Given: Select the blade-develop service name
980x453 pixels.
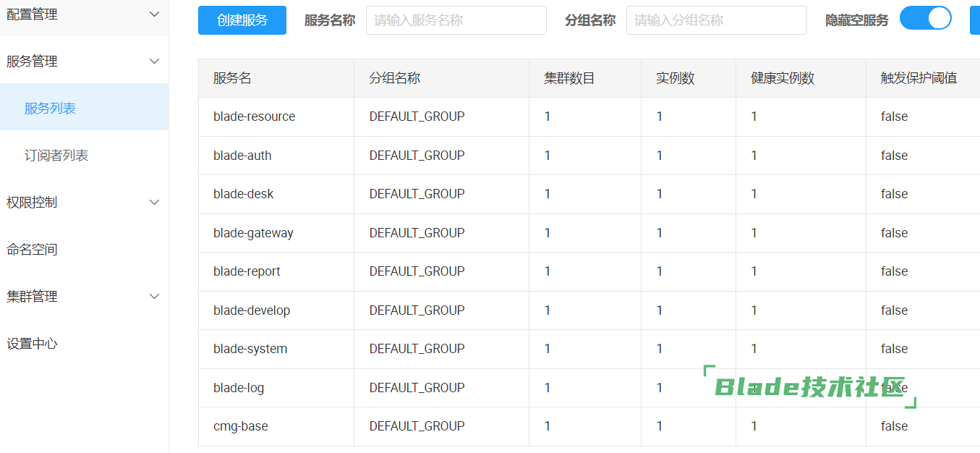Looking at the screenshot, I should (x=252, y=310).
